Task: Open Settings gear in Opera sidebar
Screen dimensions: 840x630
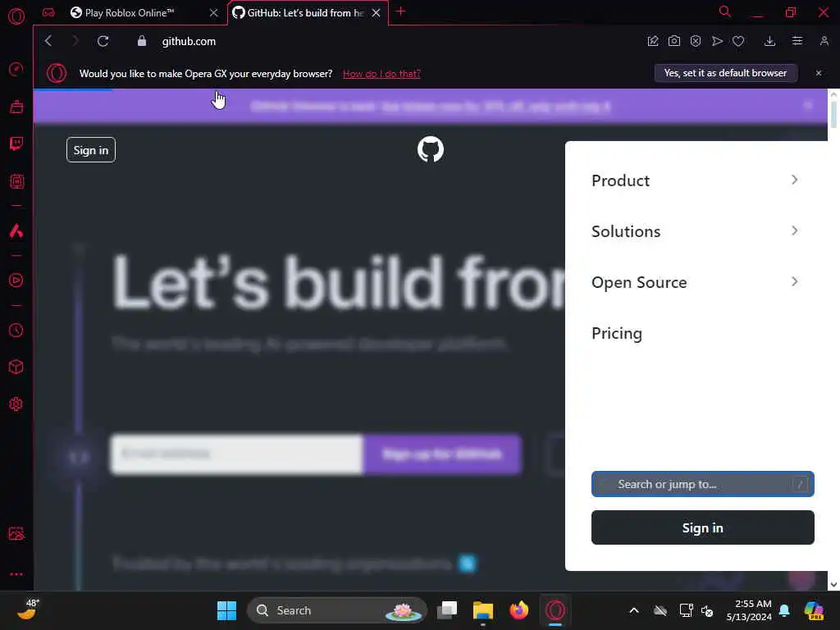Action: [16, 404]
